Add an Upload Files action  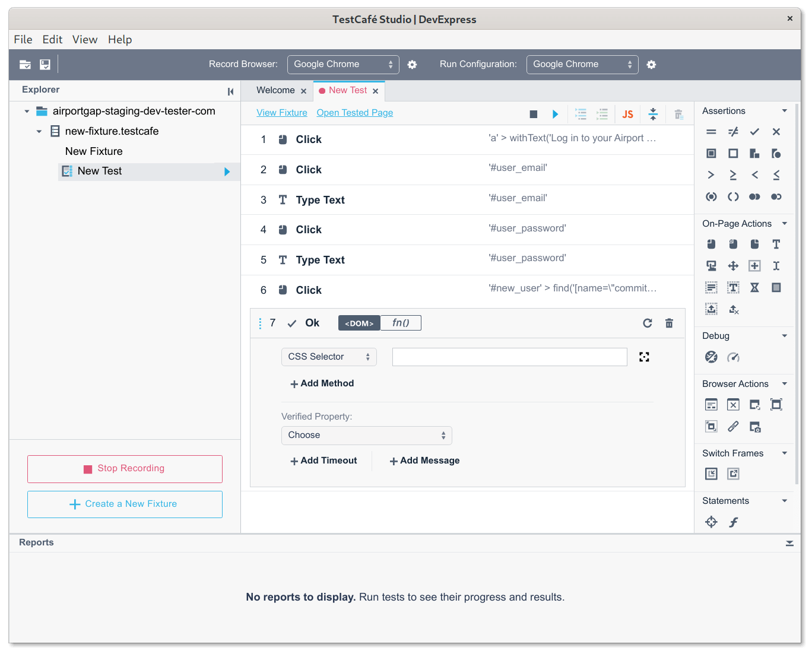(711, 309)
